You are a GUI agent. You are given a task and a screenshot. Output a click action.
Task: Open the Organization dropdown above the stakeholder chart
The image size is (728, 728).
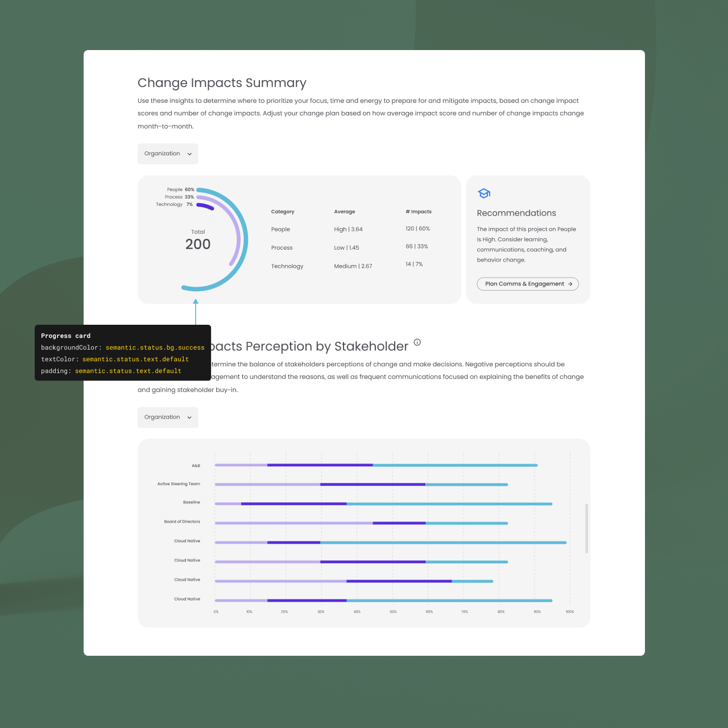(168, 417)
